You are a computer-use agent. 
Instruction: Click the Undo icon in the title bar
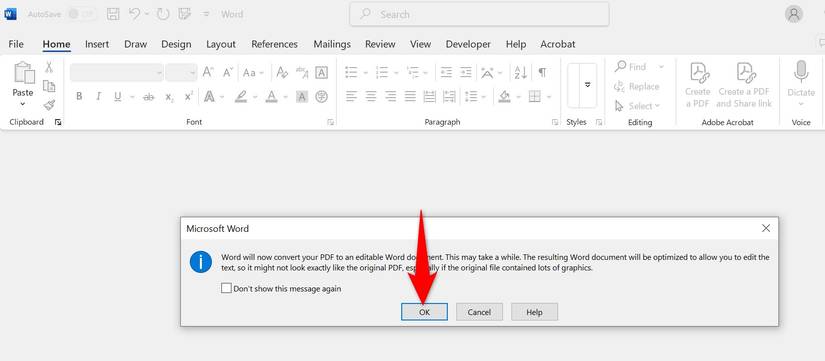pyautogui.click(x=135, y=14)
